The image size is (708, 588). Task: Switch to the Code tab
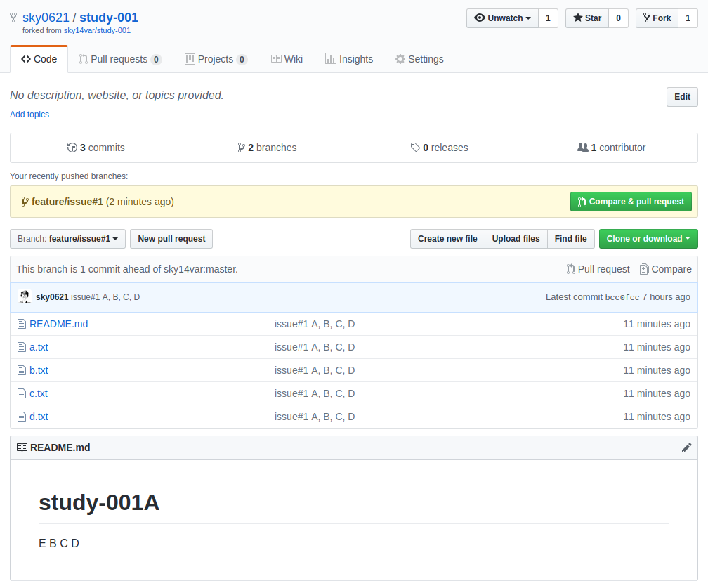click(x=39, y=59)
